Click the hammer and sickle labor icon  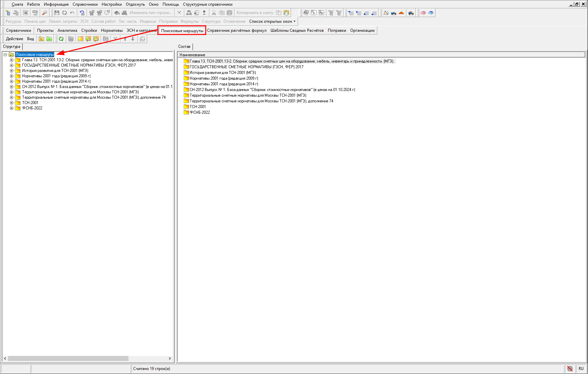tap(386, 13)
